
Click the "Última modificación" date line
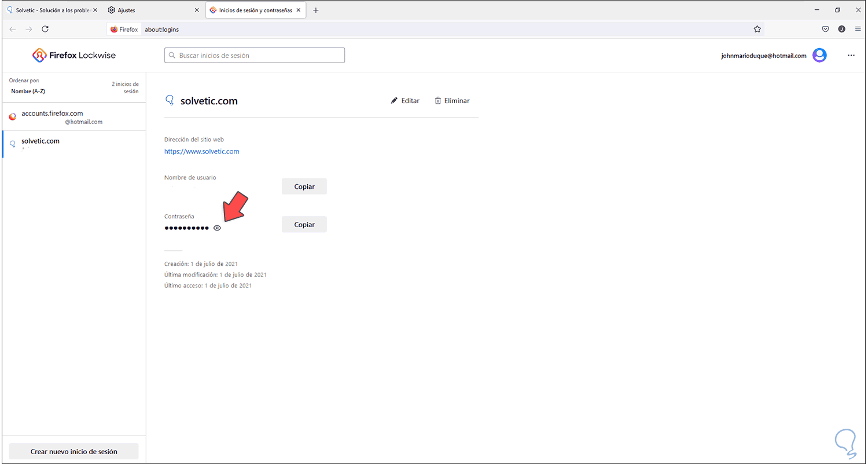click(215, 275)
